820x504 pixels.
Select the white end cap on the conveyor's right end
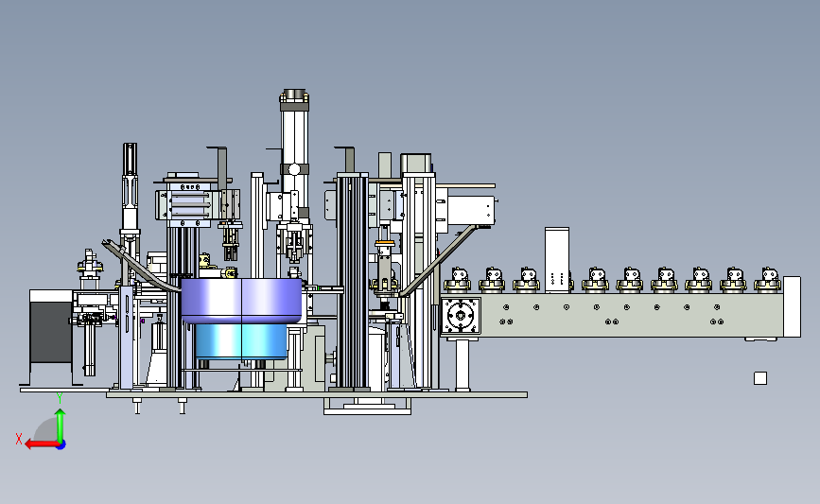[x=792, y=307]
